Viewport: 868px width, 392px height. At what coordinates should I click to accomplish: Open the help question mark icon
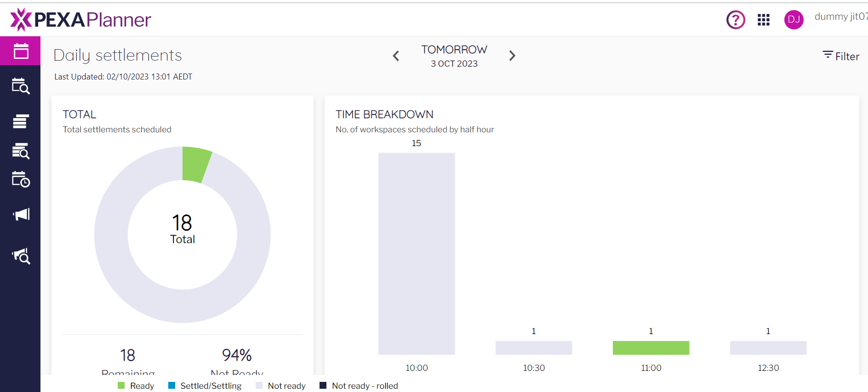[x=736, y=20]
